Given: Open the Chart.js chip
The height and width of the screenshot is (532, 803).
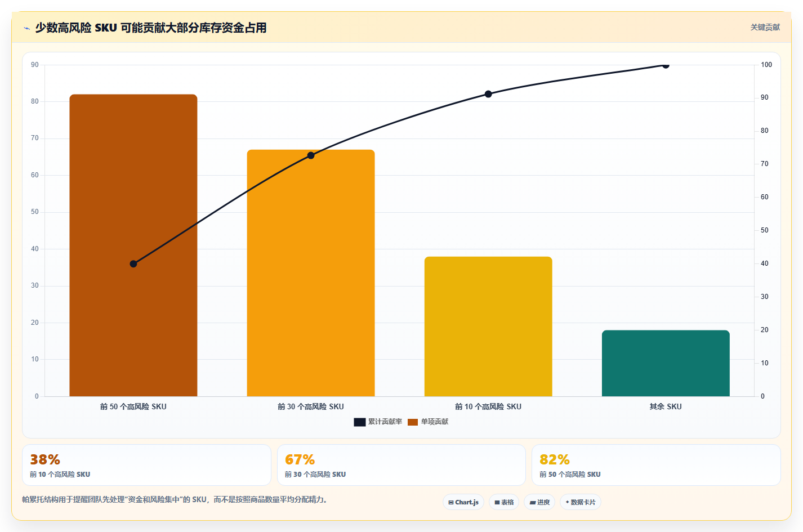Looking at the screenshot, I should point(463,502).
